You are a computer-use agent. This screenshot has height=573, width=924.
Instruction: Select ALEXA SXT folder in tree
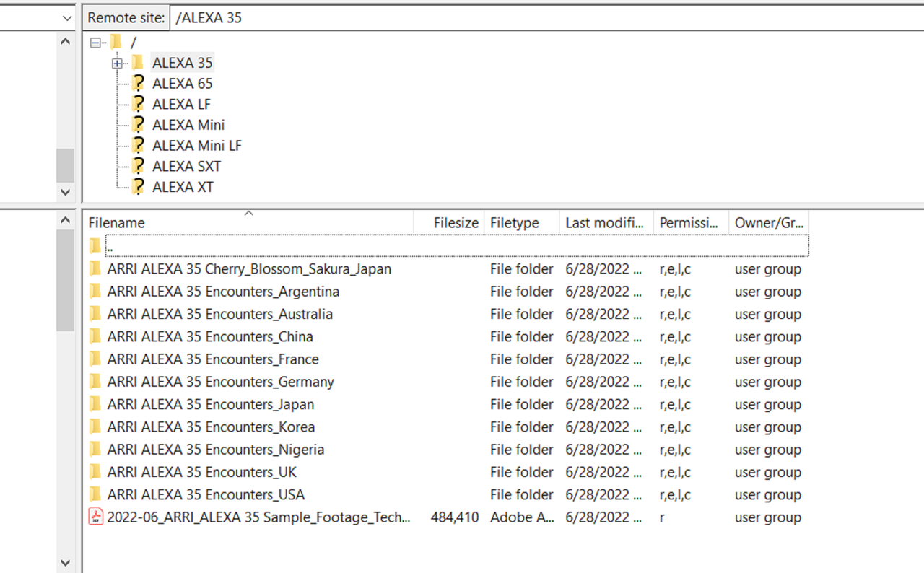186,166
